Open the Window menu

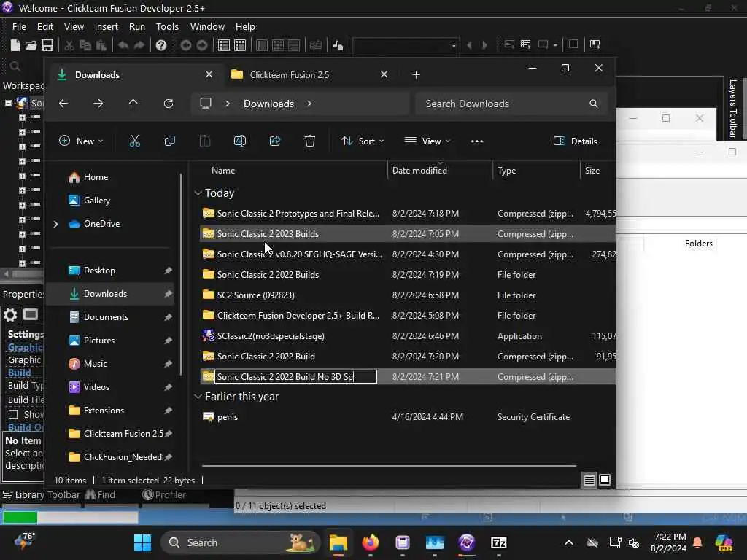coord(207,27)
